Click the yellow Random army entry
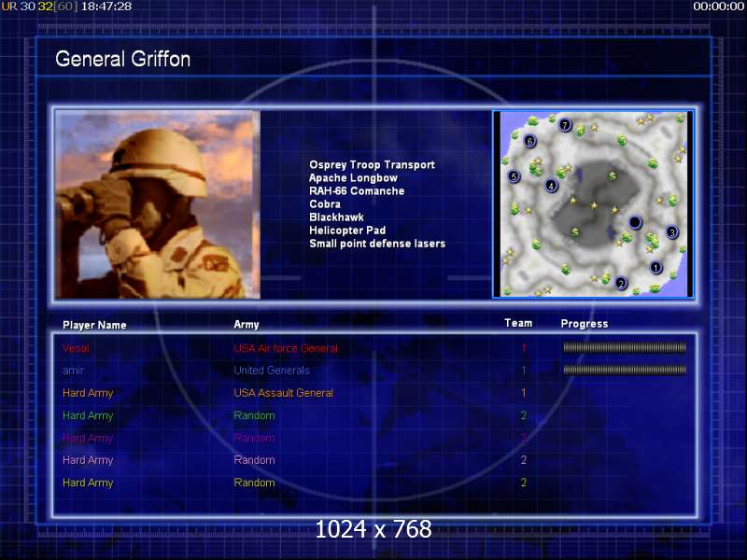 click(254, 483)
